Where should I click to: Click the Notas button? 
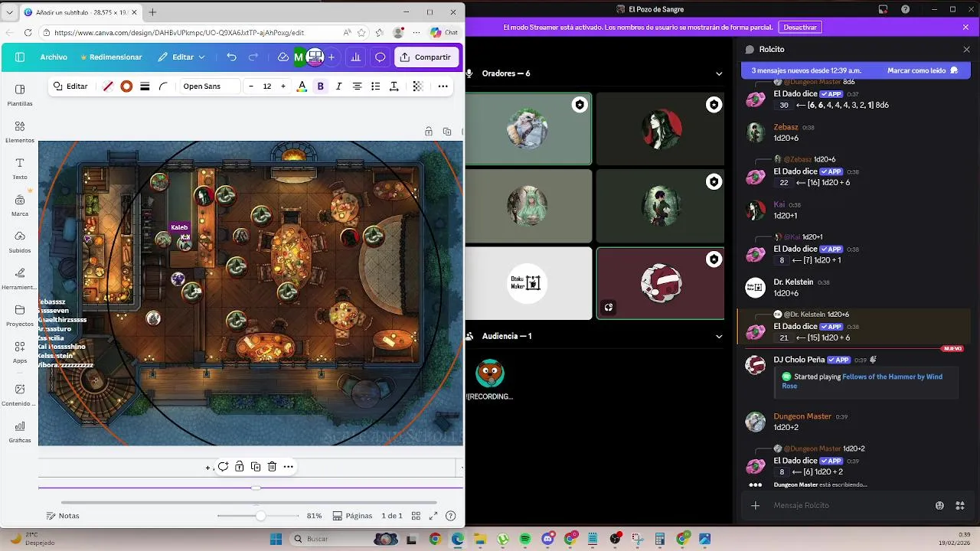63,516
